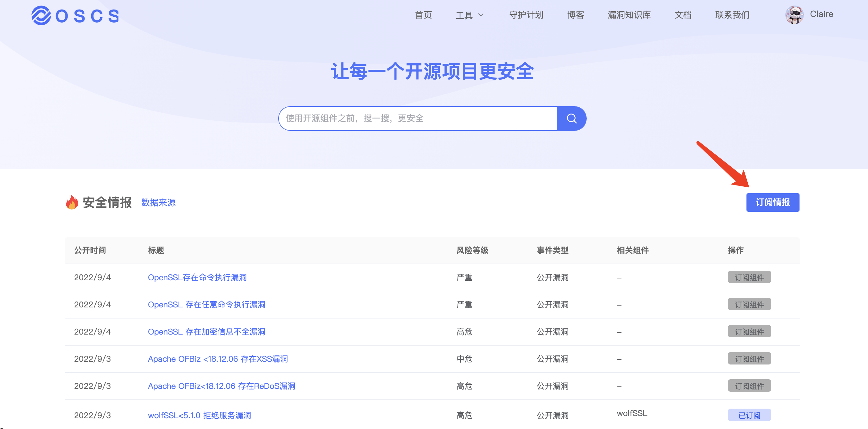The image size is (868, 429).
Task: Open Apache OFBiz XSS漏洞 article link
Action: tap(218, 359)
